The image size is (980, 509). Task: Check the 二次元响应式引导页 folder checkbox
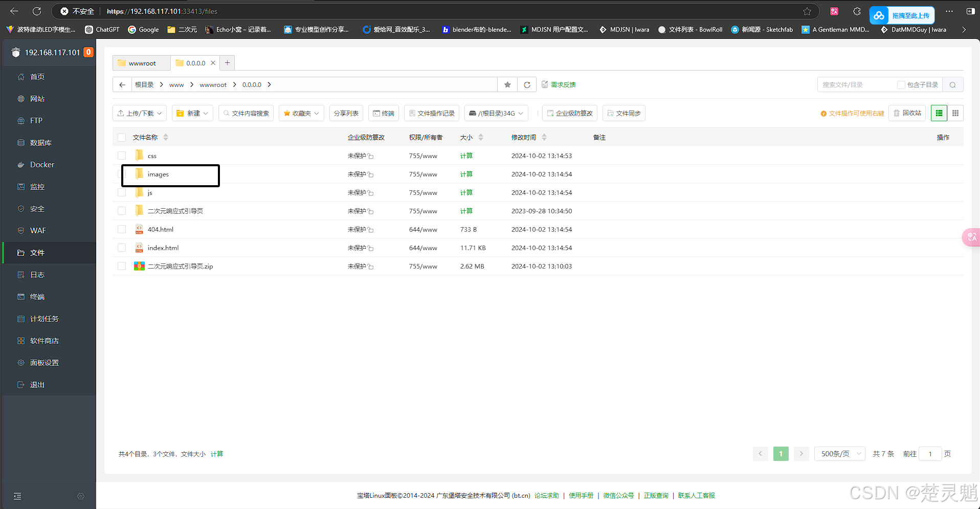click(x=122, y=211)
